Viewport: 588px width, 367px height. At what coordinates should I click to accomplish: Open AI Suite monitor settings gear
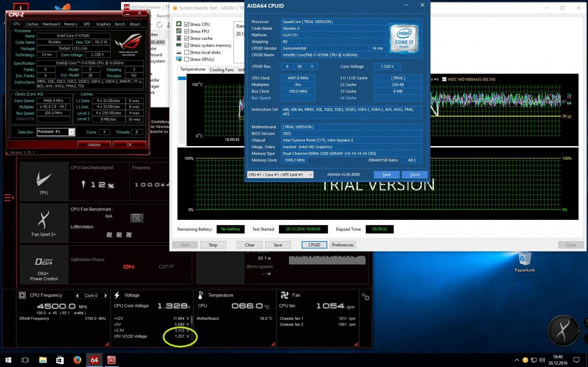366,297
